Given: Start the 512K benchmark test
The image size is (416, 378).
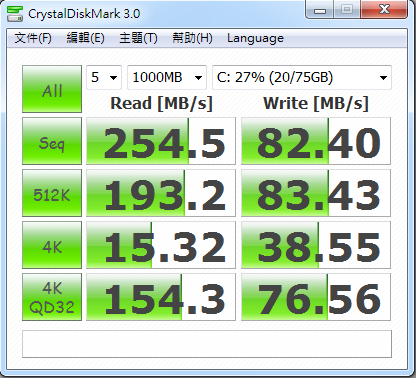Looking at the screenshot, I should pyautogui.click(x=52, y=193).
